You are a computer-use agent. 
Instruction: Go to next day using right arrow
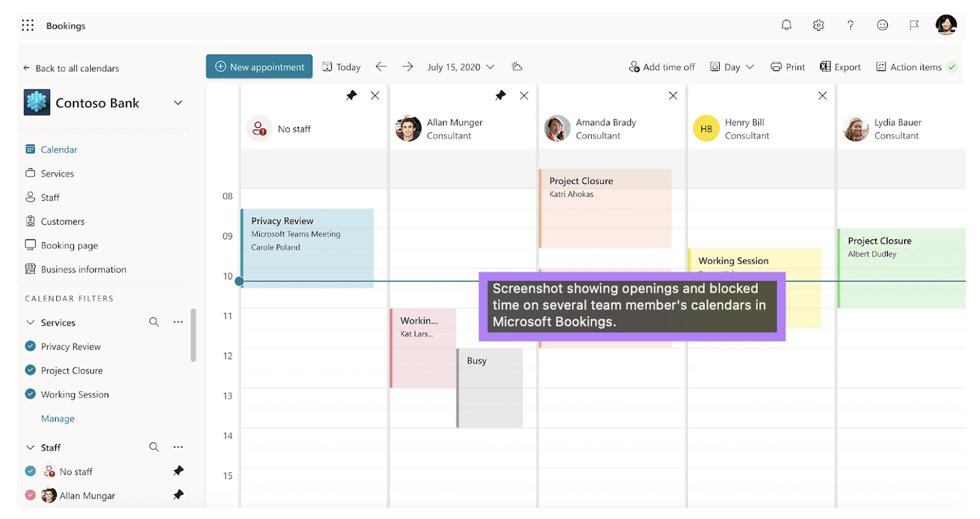coord(408,67)
